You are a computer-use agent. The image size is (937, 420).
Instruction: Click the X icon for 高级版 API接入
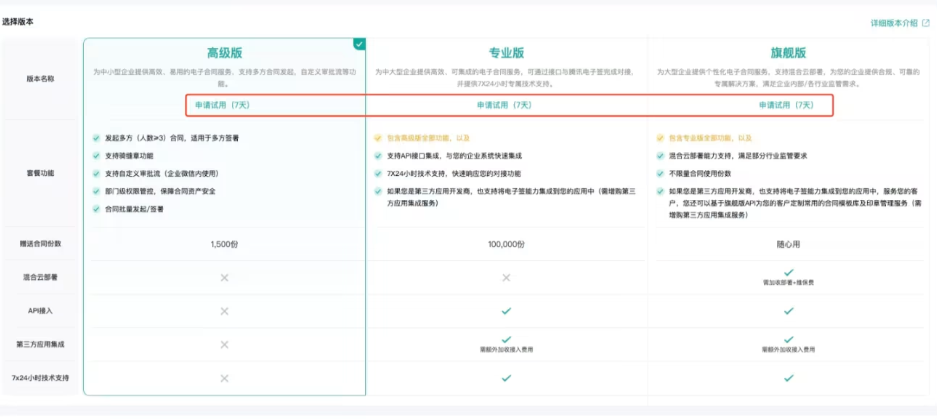pyautogui.click(x=225, y=311)
